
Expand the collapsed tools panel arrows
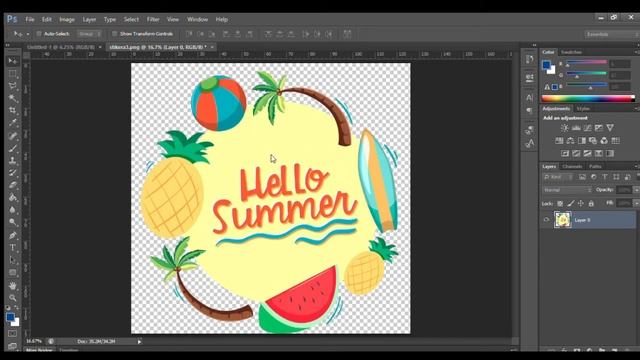pyautogui.click(x=7, y=45)
